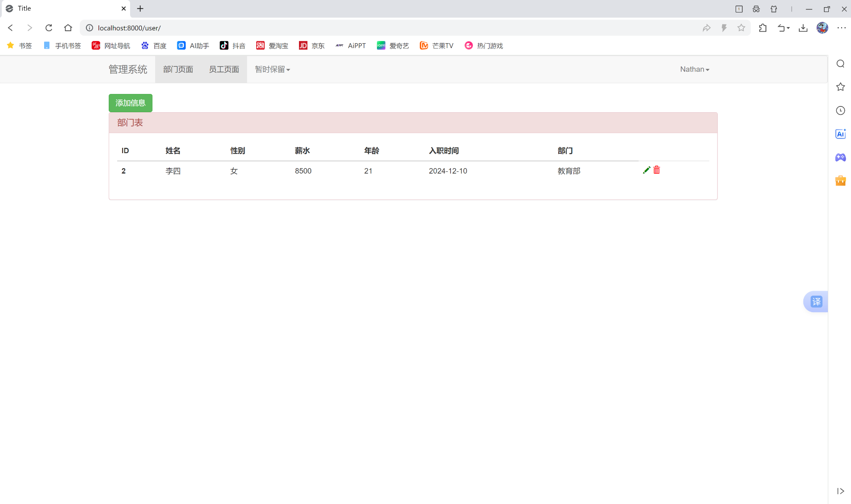This screenshot has height=504, width=851.
Task: Click the department cell 教育部
Action: (x=569, y=171)
